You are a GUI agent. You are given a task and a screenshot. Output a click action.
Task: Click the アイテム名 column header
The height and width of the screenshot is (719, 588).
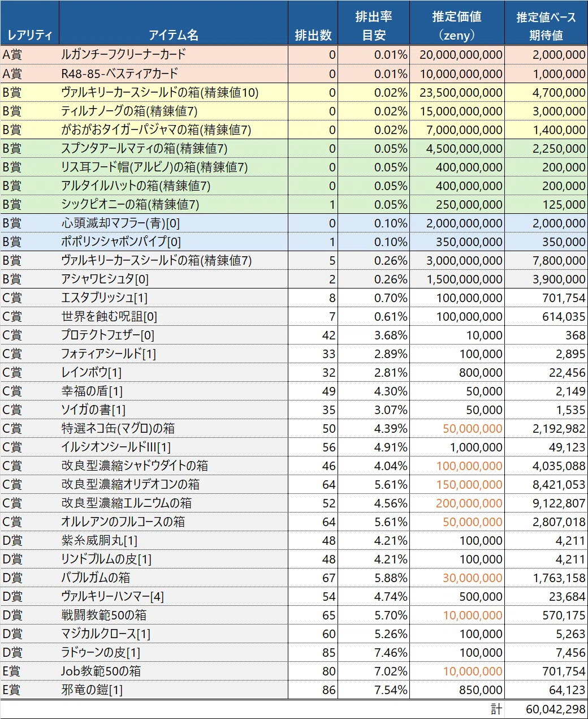[174, 23]
